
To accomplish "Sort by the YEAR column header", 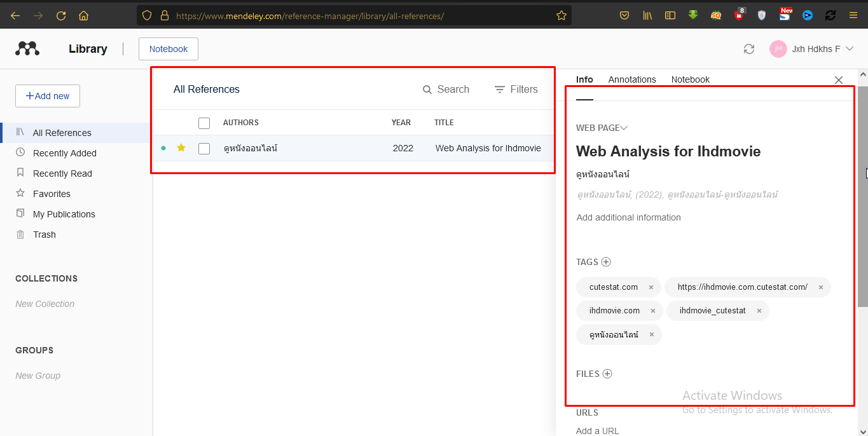I will coord(401,123).
